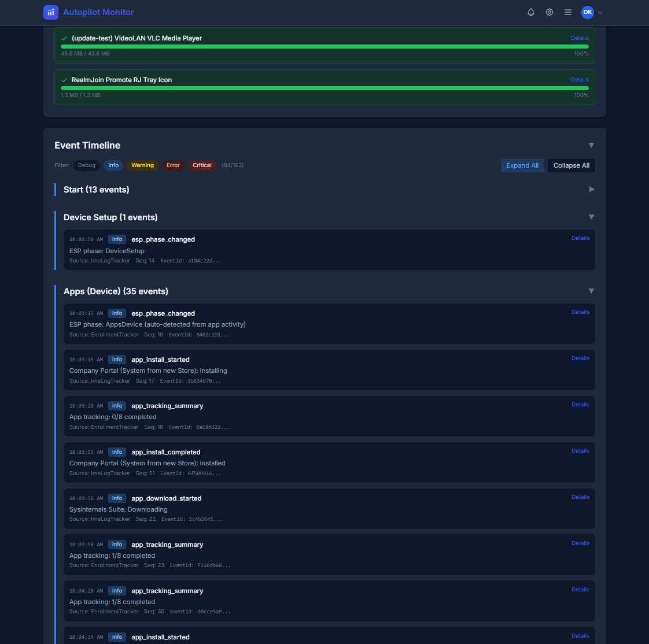
Task: Click the Apps (Device) (35 events) heading
Action: click(x=116, y=291)
